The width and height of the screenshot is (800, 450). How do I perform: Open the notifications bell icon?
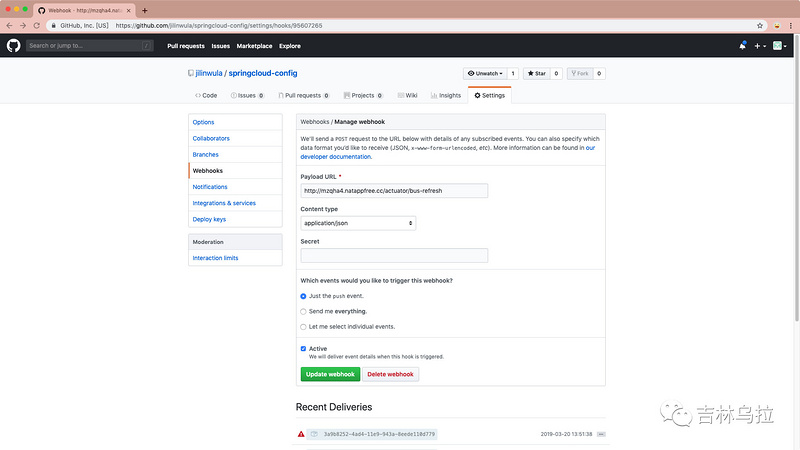[742, 46]
